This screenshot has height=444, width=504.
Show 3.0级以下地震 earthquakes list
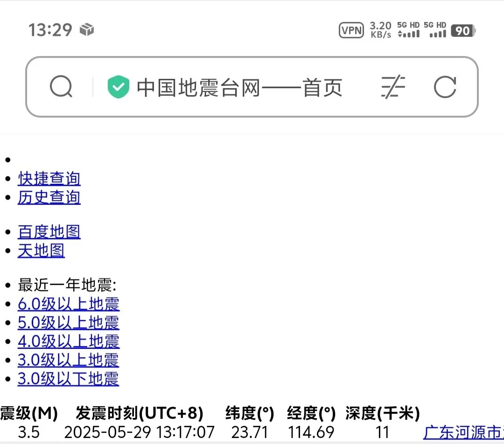point(69,379)
